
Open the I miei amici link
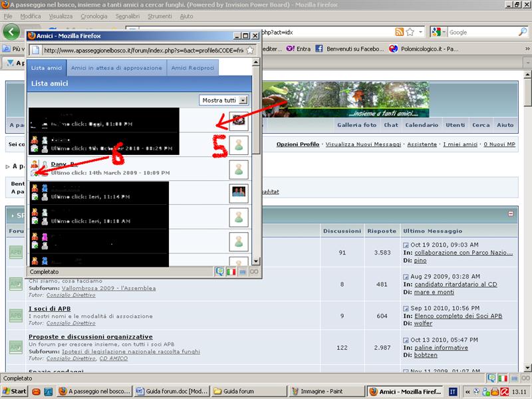(461, 144)
